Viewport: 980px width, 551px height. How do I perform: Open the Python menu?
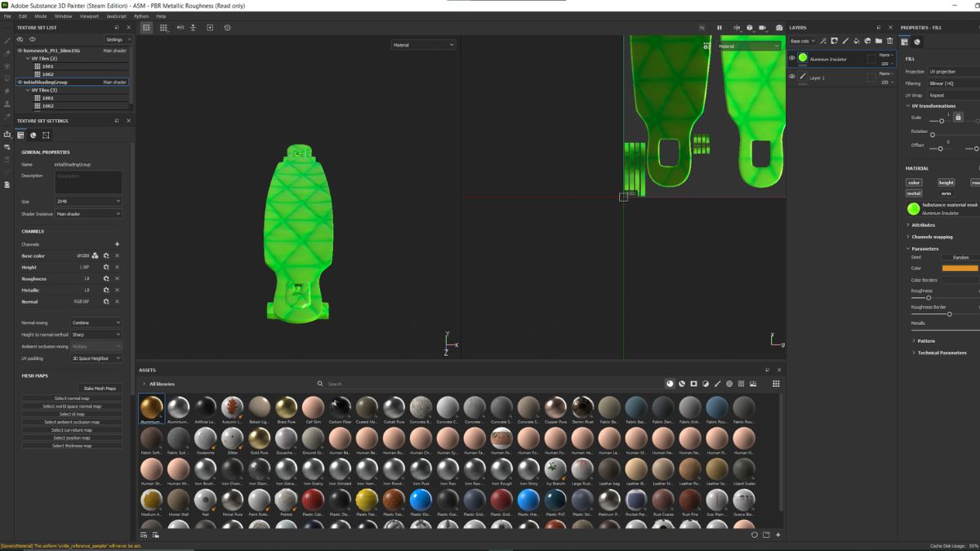click(x=141, y=16)
